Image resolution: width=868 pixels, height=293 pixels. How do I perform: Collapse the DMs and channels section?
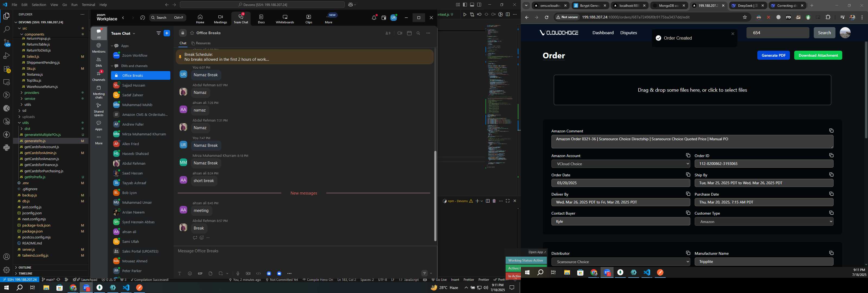pos(112,66)
